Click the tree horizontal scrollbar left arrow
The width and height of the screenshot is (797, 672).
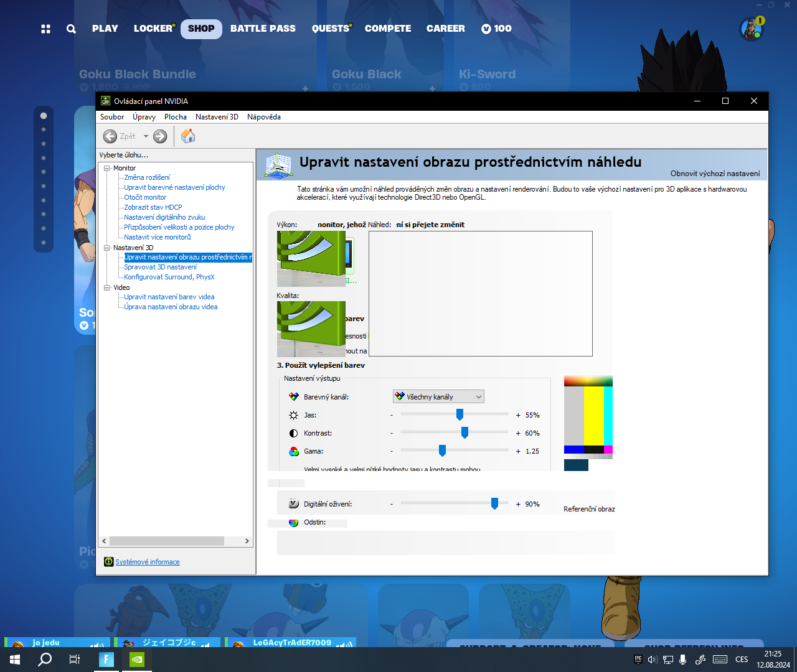tap(104, 541)
